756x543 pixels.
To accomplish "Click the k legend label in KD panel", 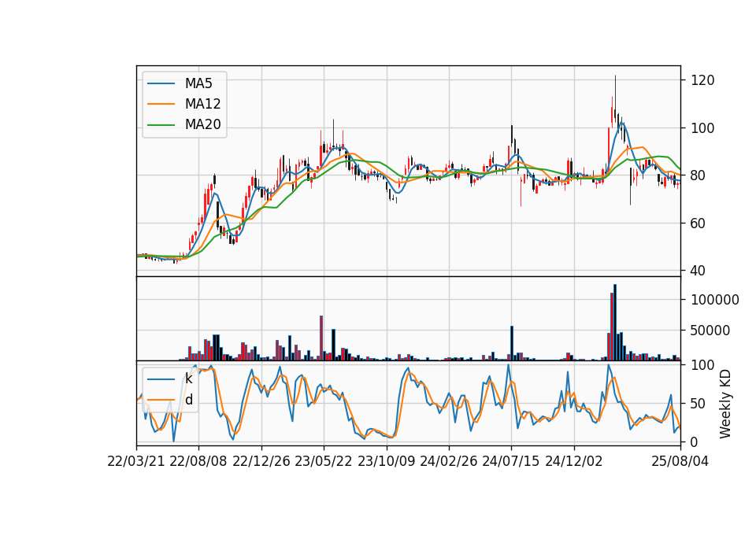I will point(188,379).
